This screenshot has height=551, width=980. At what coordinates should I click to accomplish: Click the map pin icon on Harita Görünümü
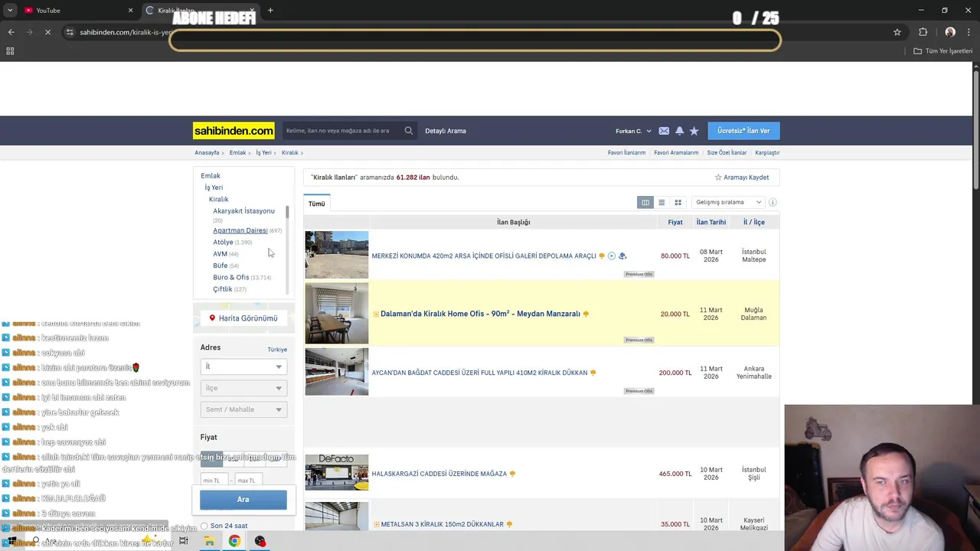[212, 318]
